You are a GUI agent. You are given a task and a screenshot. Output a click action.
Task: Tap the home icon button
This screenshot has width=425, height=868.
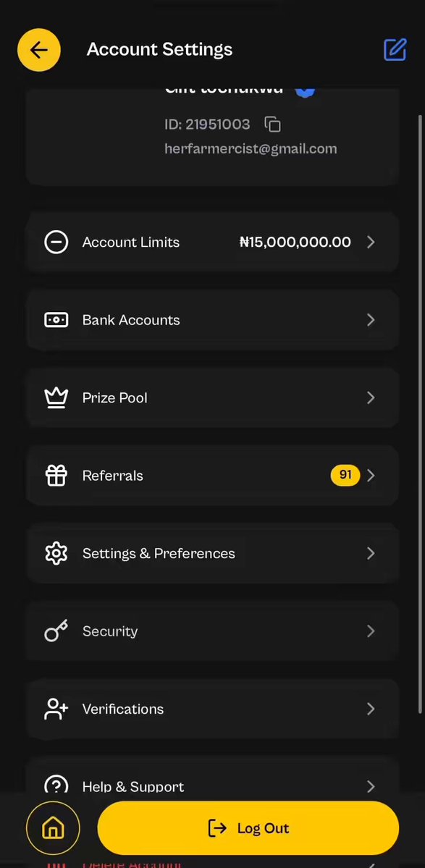click(53, 828)
